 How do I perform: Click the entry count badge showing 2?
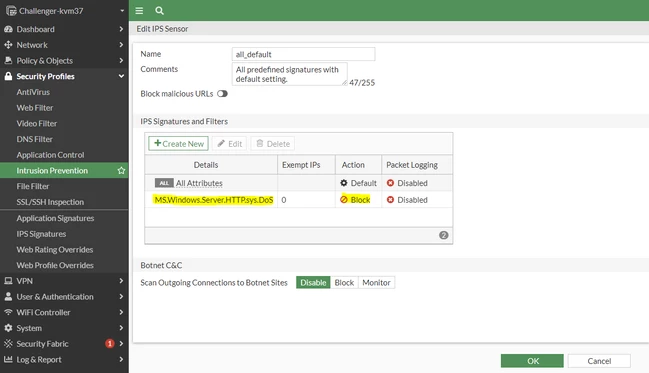444,235
